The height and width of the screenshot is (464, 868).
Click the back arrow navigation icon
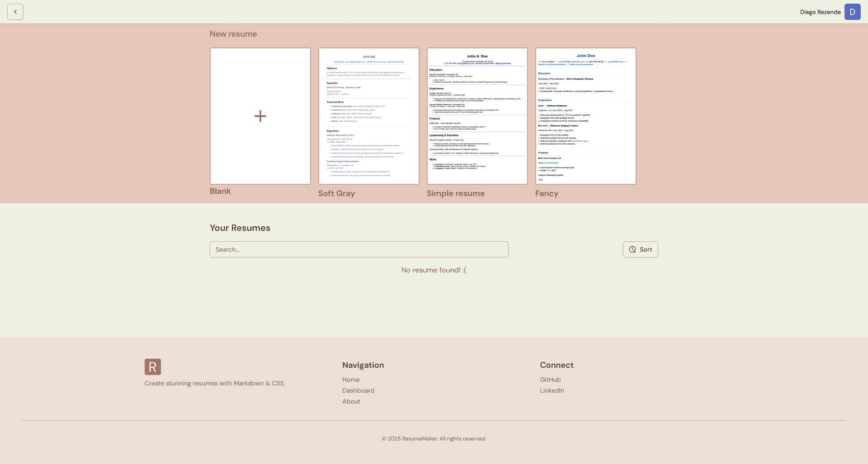coord(15,12)
